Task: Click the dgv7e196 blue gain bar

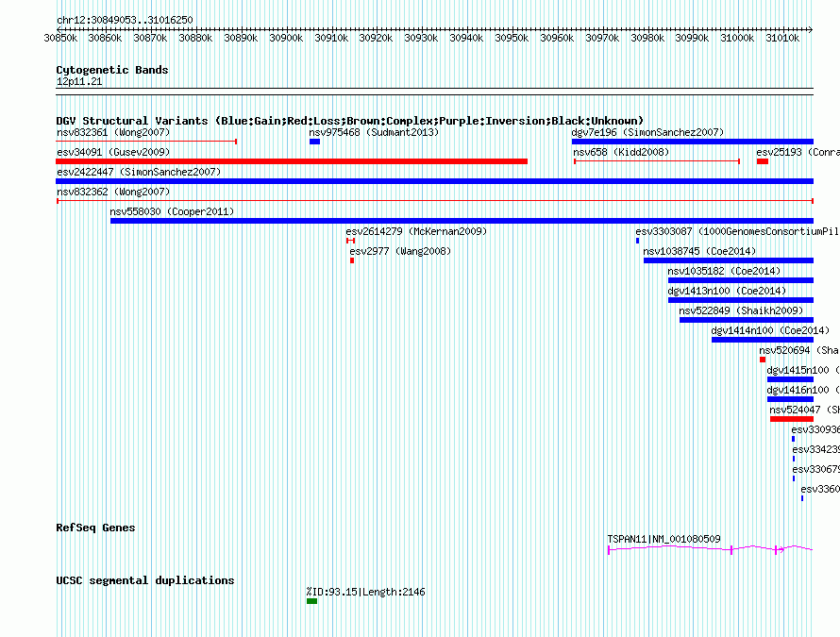Action: (692, 142)
